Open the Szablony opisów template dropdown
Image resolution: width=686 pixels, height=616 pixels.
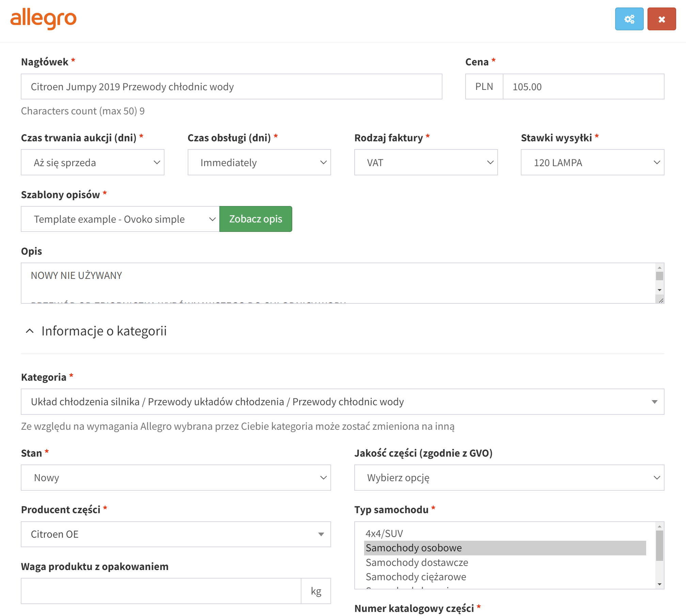(x=120, y=219)
